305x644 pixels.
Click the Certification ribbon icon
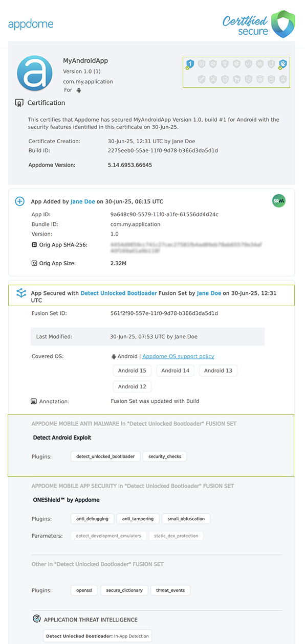click(x=19, y=103)
